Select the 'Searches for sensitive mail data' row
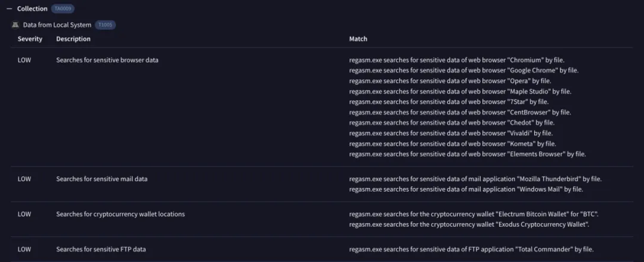644x262 pixels. pos(102,179)
